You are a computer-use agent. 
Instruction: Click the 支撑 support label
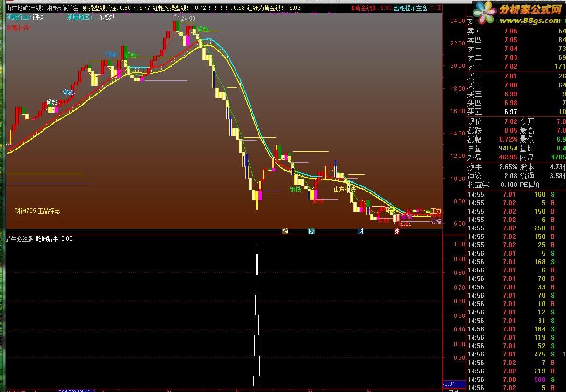click(x=436, y=221)
